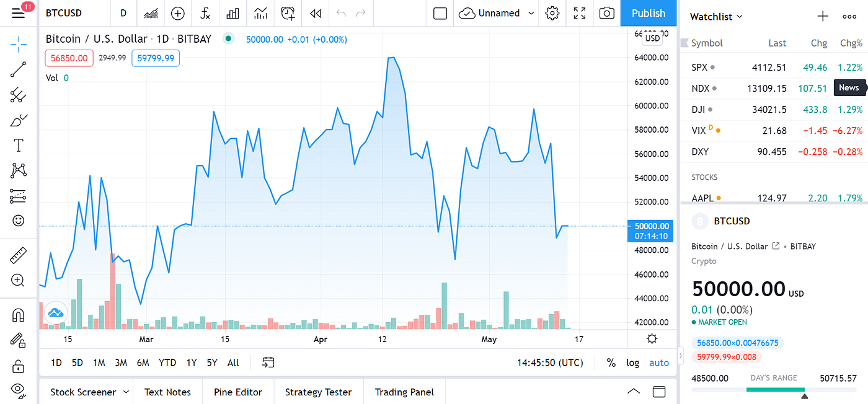Image resolution: width=868 pixels, height=404 pixels.
Task: Open the indicators fx menu
Action: point(205,13)
